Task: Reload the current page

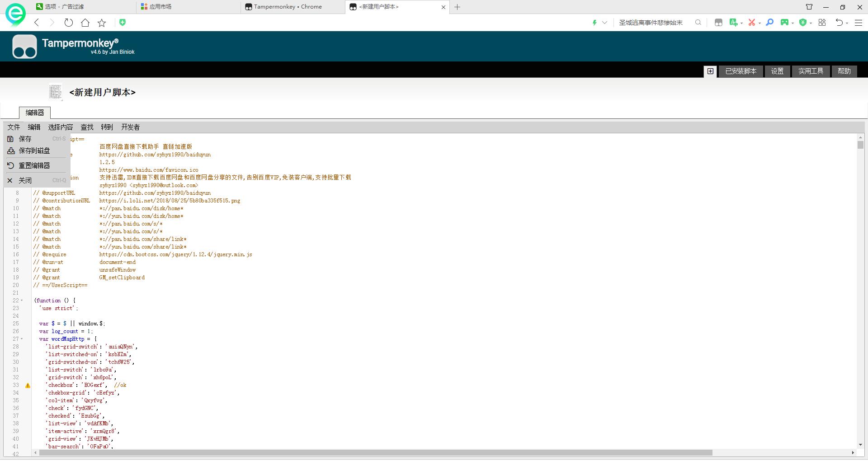Action: coord(68,23)
